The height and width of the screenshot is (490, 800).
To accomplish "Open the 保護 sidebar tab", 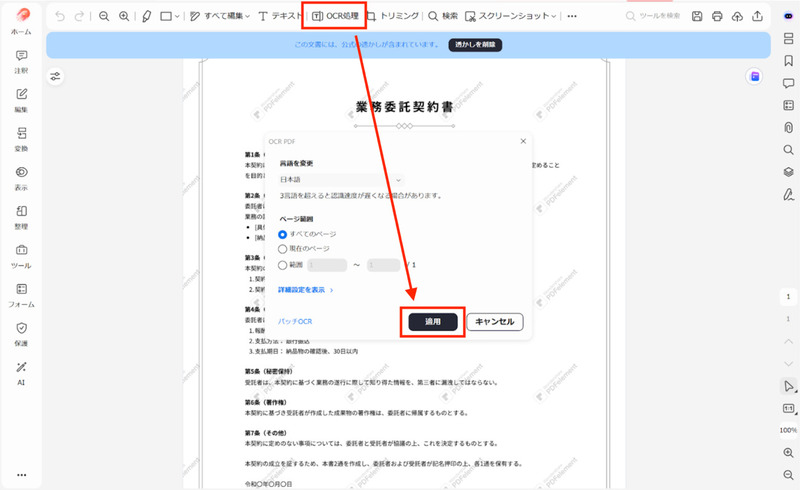I will (21, 335).
